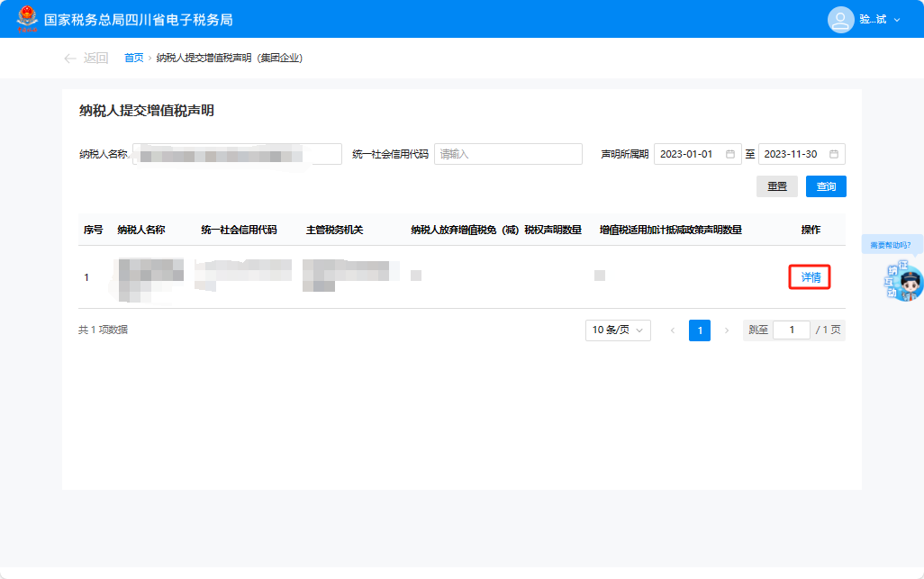
Task: Open 详情 for row 1
Action: (811, 276)
